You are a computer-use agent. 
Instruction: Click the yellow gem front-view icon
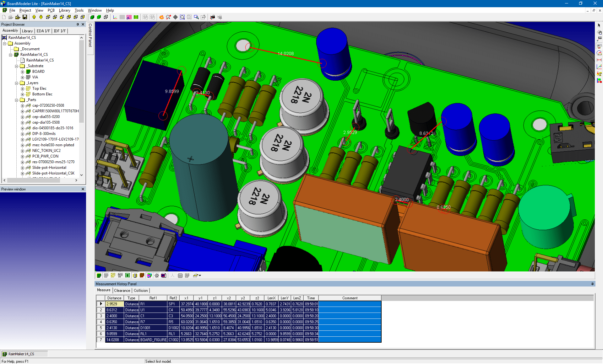click(34, 17)
